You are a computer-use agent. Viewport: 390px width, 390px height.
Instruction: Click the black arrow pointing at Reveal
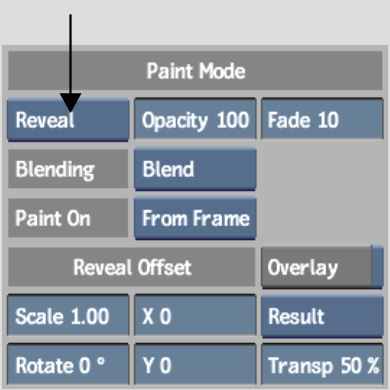(70, 63)
